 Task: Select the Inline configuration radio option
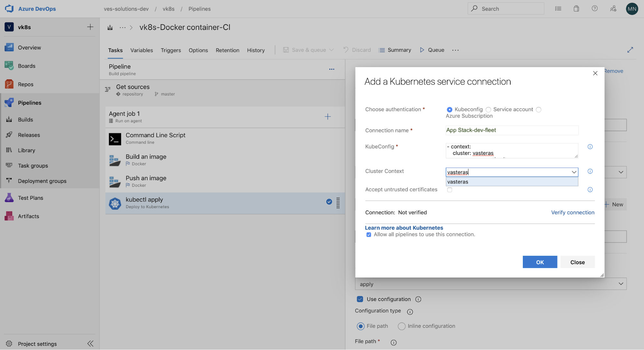tap(401, 326)
